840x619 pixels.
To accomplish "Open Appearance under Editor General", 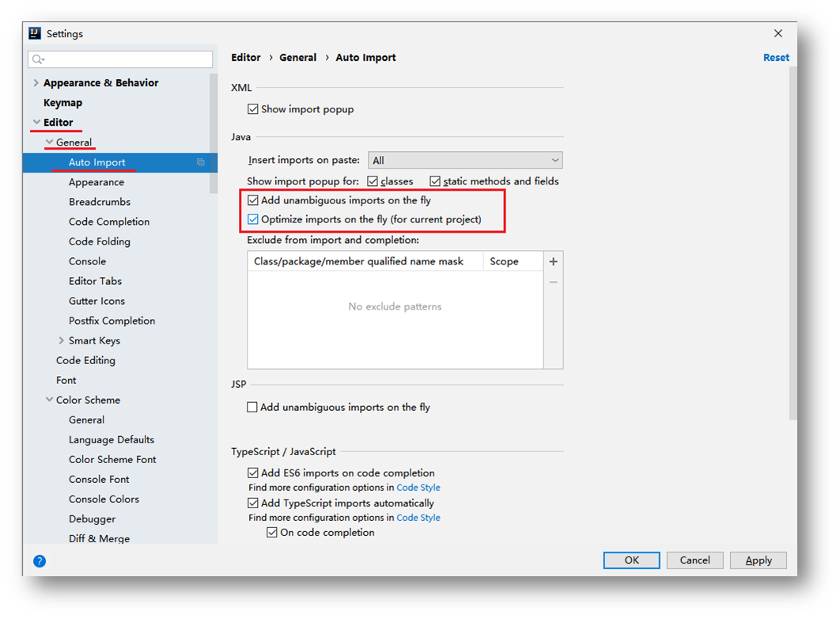I will (96, 182).
